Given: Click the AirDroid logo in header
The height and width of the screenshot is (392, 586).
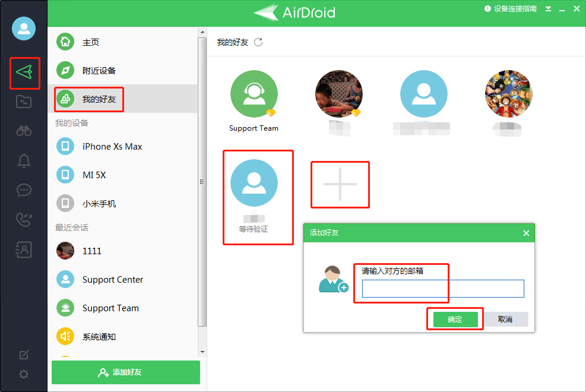Looking at the screenshot, I should (x=294, y=12).
